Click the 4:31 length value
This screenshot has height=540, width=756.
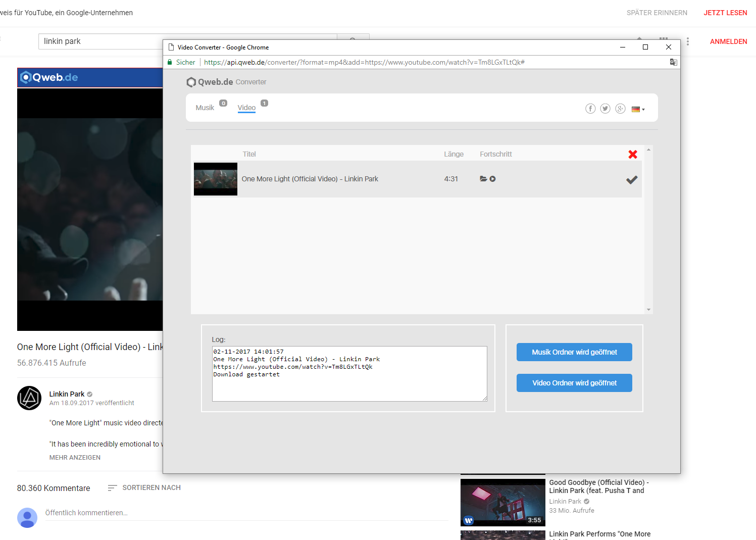451,179
